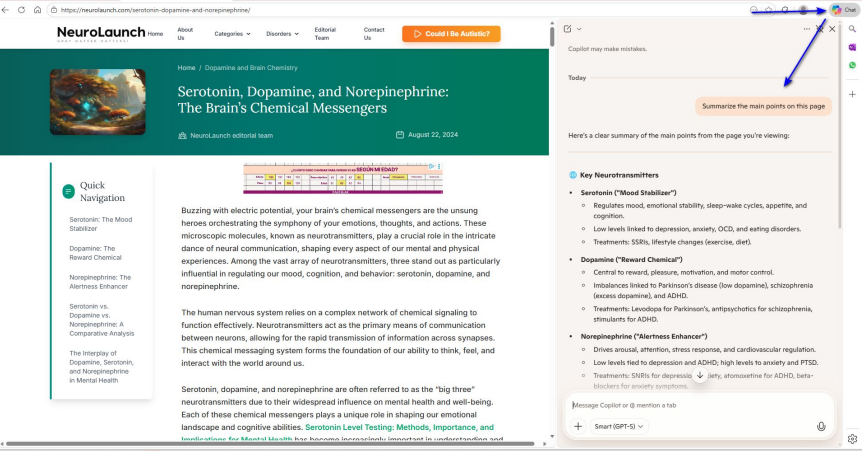
Task: Click the page vertical scrollbar thumb
Action: click(x=552, y=36)
